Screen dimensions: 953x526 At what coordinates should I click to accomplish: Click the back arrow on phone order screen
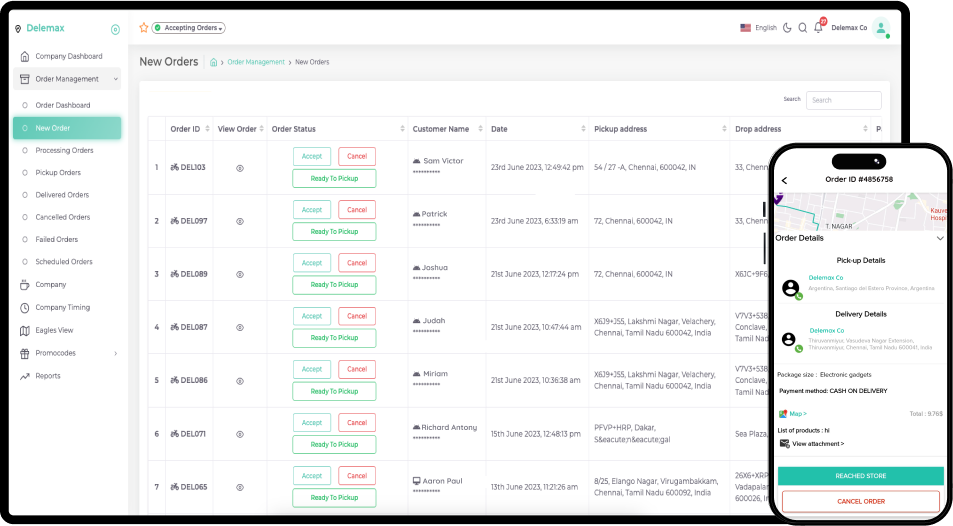pos(784,180)
